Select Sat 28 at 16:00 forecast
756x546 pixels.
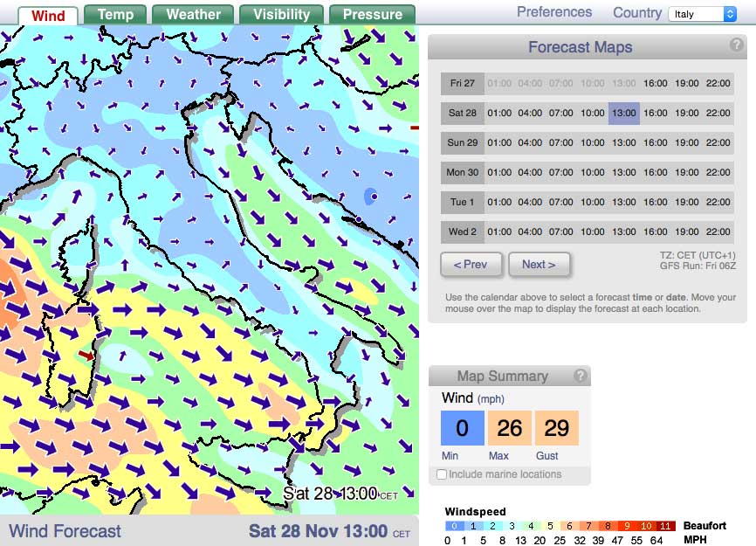pyautogui.click(x=655, y=114)
